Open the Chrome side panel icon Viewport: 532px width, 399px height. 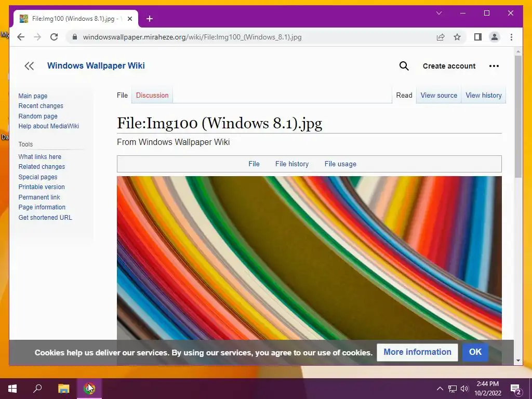tap(478, 37)
